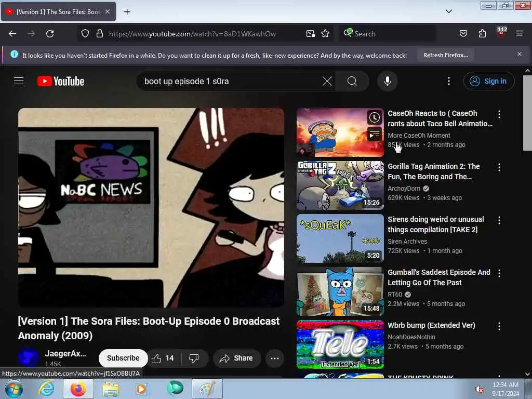Switch to the Sora Files browser tab
The image size is (532, 399).
58,11
